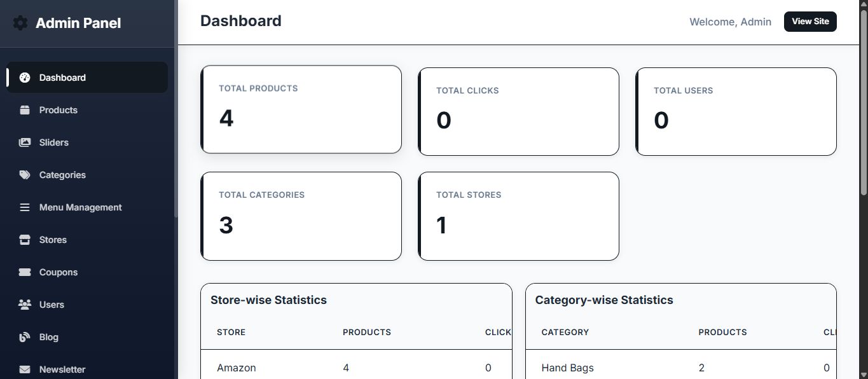The height and width of the screenshot is (379, 868).
Task: Click the Amazon row in Store-wise Statistics
Action: [356, 368]
